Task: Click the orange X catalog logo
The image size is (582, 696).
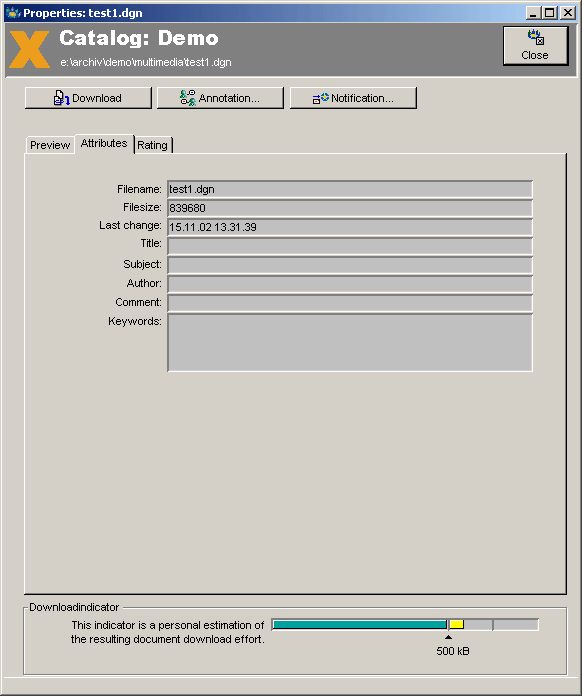Action: click(x=29, y=49)
